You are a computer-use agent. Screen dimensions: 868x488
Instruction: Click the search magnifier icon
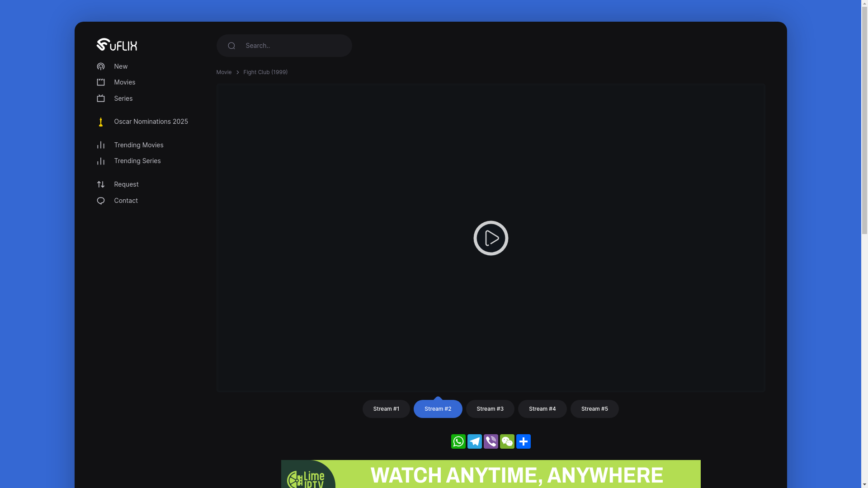click(231, 46)
